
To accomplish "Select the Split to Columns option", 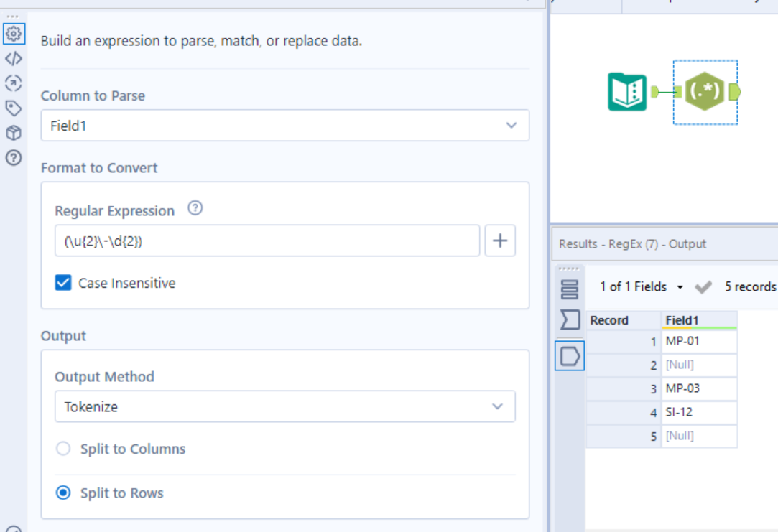I will click(64, 449).
